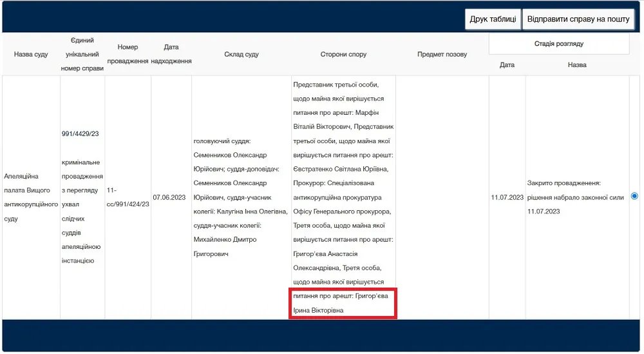Click the "Предмет позову" column header

(442, 54)
